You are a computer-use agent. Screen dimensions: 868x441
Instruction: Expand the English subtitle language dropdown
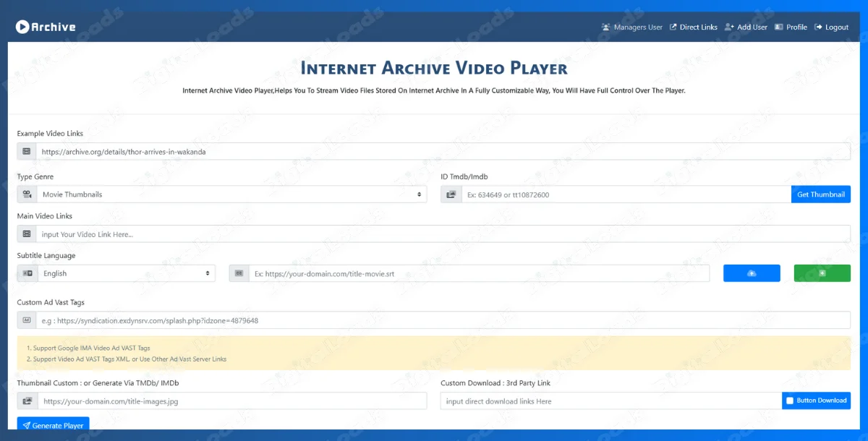click(x=126, y=273)
